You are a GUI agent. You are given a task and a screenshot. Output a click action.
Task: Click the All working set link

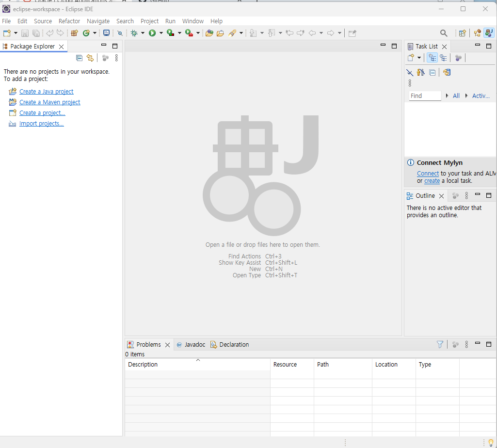click(x=456, y=96)
